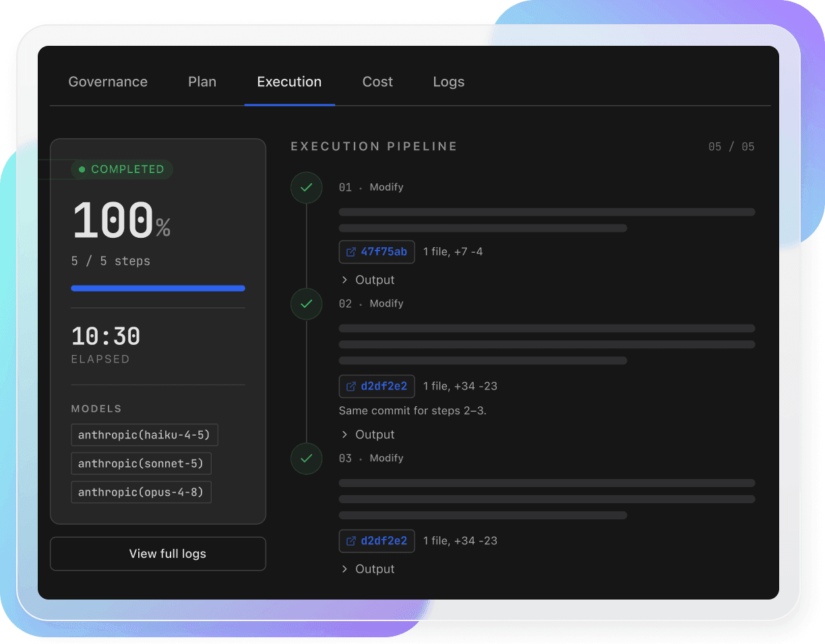The image size is (825, 644).
Task: Go to the Cost tab
Action: 377,82
